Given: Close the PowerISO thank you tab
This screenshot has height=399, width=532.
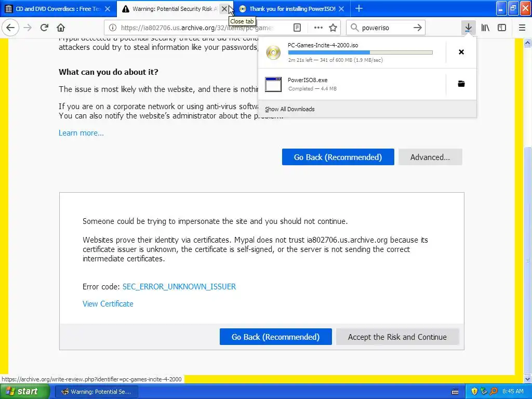Looking at the screenshot, I should coord(341,9).
